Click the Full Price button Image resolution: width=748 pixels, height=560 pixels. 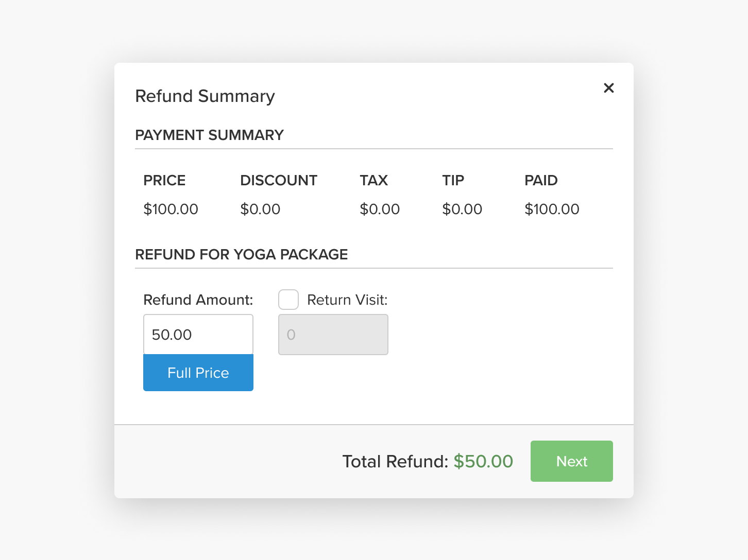coord(198,372)
